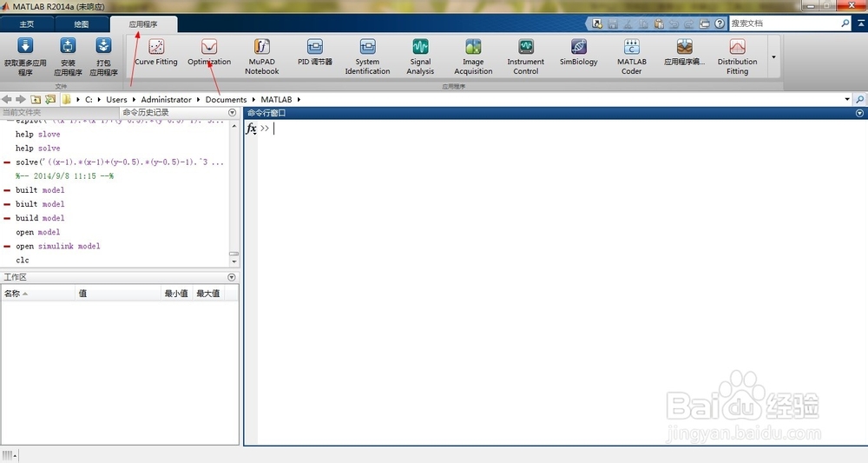Open 命令行窗口 panel actions menu
Viewport: 868px width, 463px height.
(x=859, y=113)
